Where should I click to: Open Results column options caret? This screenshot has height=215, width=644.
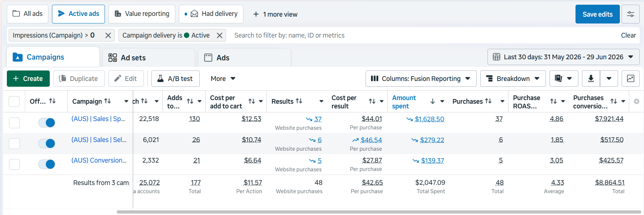321,102
